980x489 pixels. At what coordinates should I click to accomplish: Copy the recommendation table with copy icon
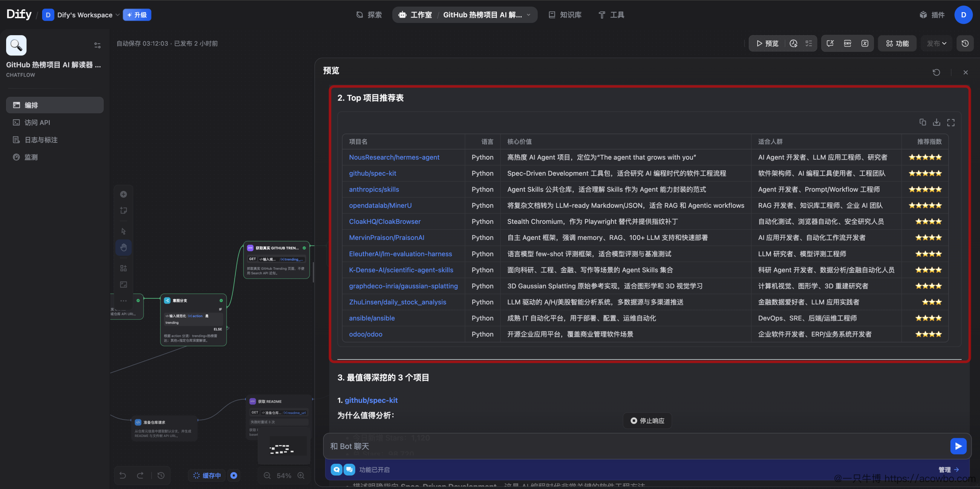coord(923,122)
